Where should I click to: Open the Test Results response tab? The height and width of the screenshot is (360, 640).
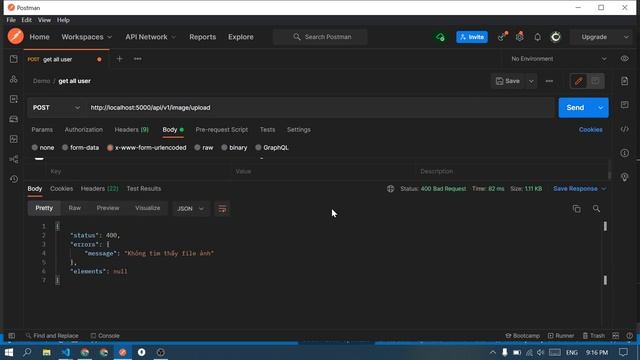[144, 189]
